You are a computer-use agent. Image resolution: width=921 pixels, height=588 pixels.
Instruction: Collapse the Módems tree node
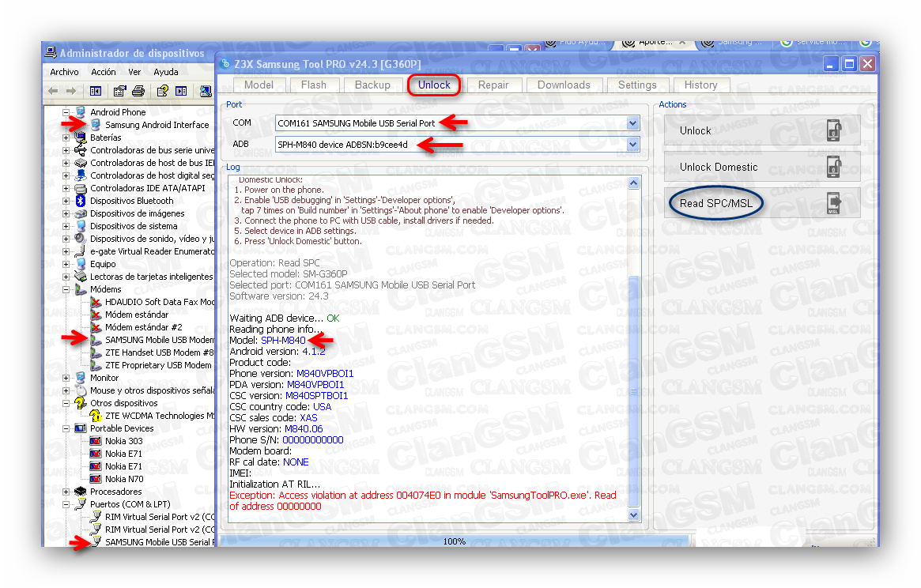(x=66, y=289)
